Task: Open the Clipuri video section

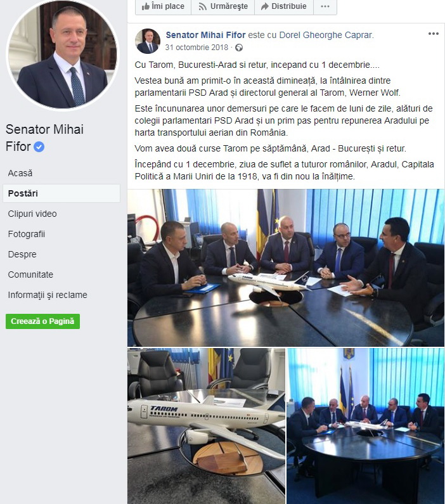Action: (x=32, y=214)
